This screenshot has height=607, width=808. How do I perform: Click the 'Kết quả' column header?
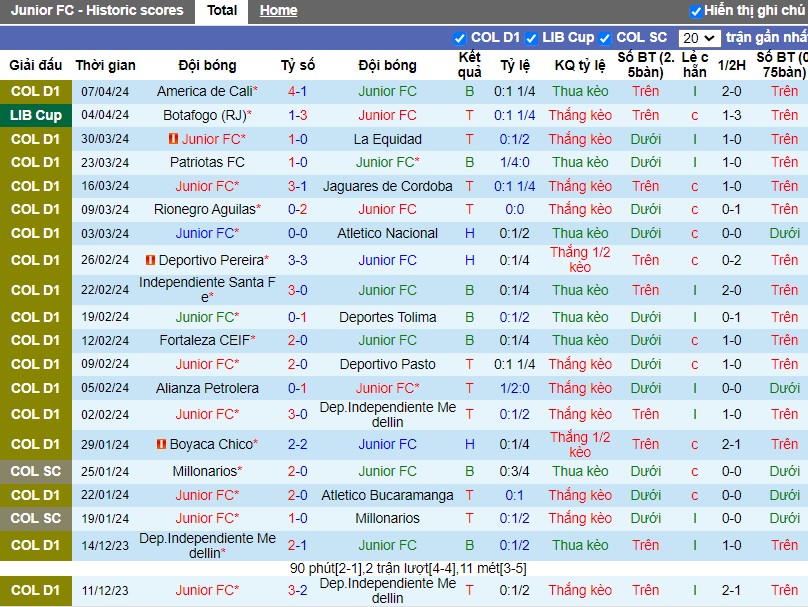click(469, 64)
